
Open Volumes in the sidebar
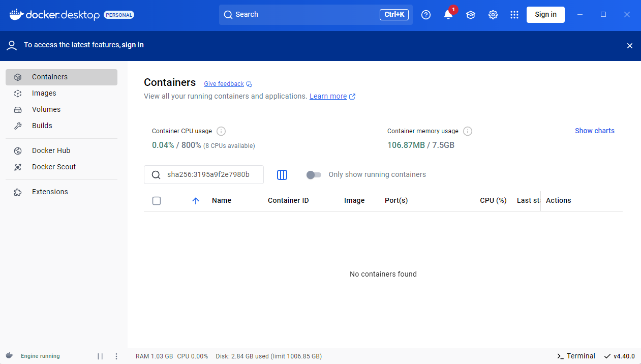62,110
